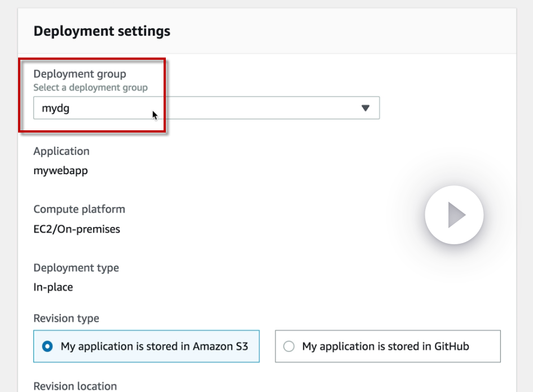This screenshot has height=392, width=533.
Task: Click the 'Deployment settings' heading
Action: point(102,31)
